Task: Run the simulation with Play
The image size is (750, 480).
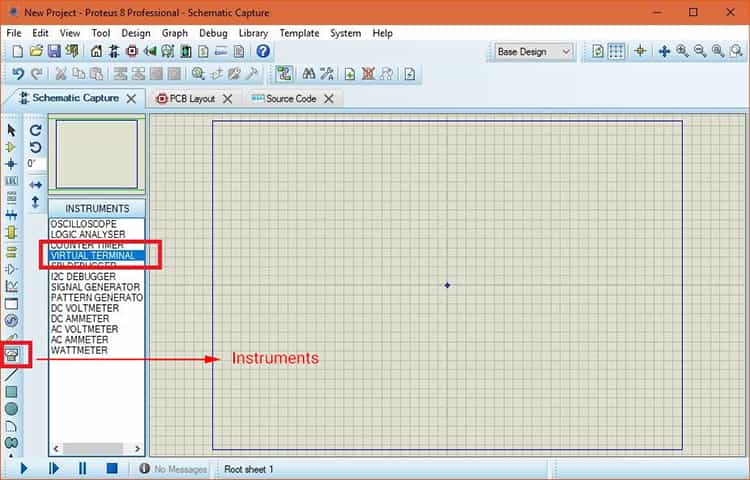Action: coord(24,469)
